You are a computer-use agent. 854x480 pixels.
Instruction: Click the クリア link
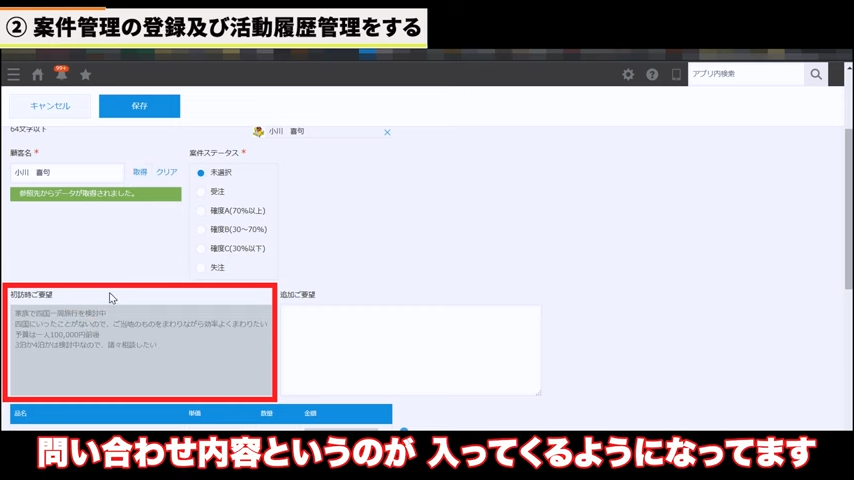click(167, 172)
